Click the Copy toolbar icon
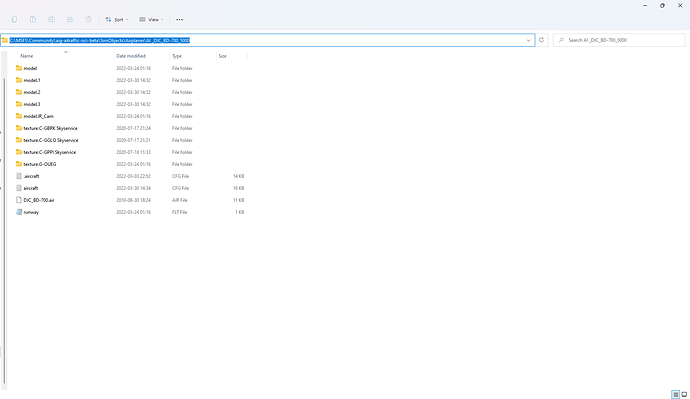Viewport: 690px width, 399px height. pyautogui.click(x=14, y=19)
